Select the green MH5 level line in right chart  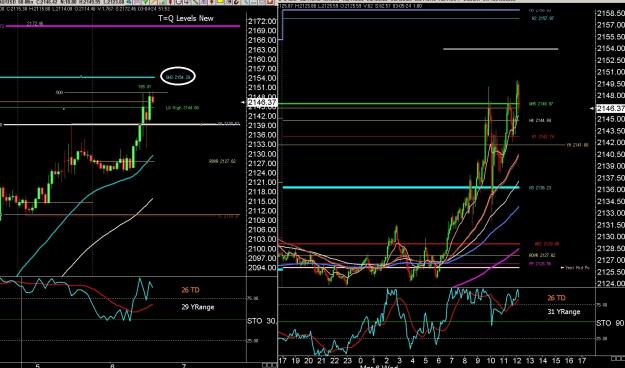click(401, 104)
